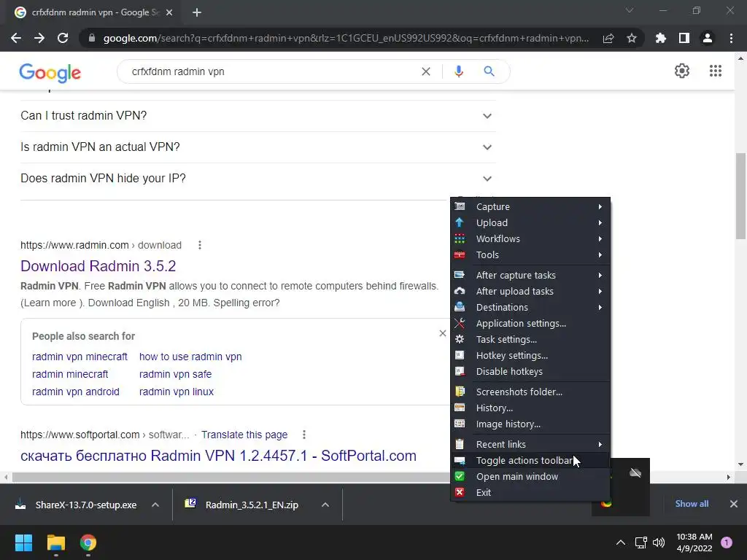The height and width of the screenshot is (560, 747).
Task: Click the folder icon beside Screenshots folder
Action: [x=460, y=392]
